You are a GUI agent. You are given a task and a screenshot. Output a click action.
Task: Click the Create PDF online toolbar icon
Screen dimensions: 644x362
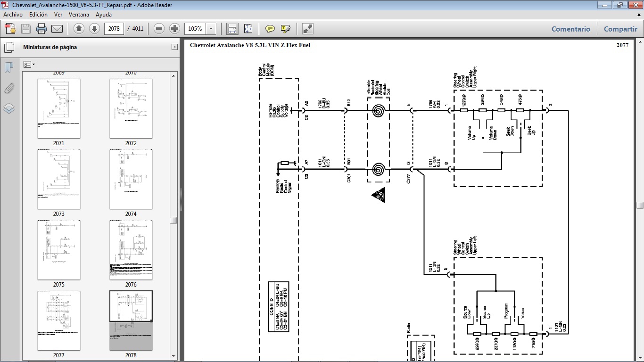pyautogui.click(x=10, y=29)
